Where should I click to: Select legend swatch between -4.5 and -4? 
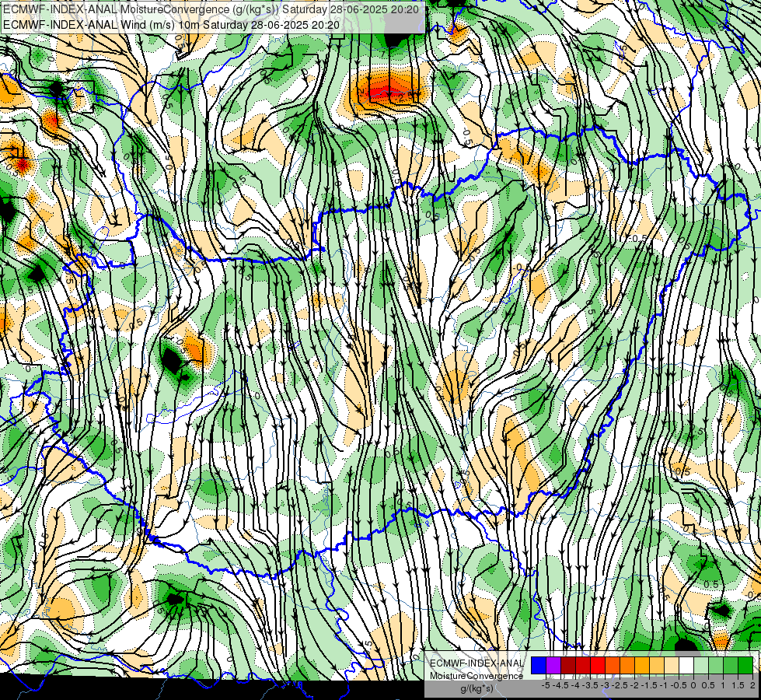tap(568, 666)
